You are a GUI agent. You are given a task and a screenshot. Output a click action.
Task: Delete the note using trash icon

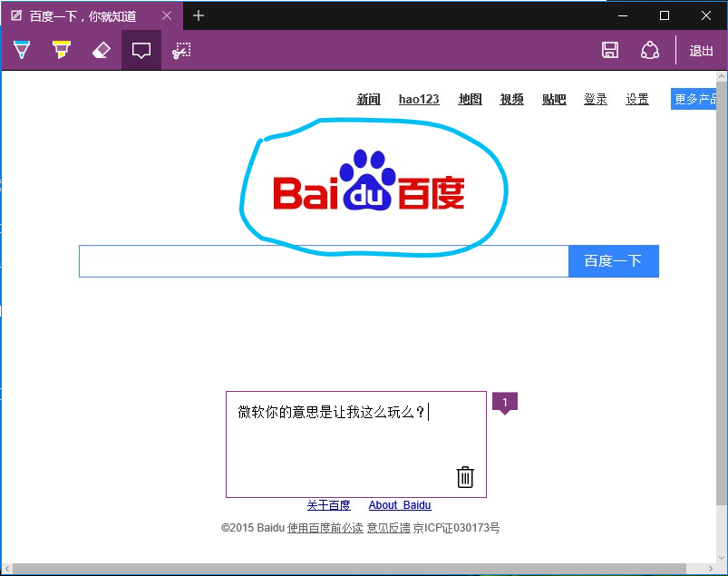point(465,477)
